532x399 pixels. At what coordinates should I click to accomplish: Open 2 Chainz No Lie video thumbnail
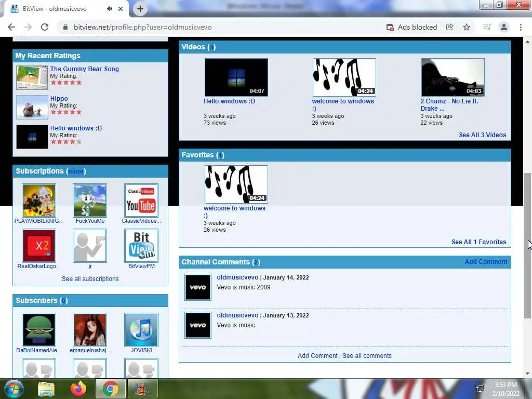pos(453,77)
